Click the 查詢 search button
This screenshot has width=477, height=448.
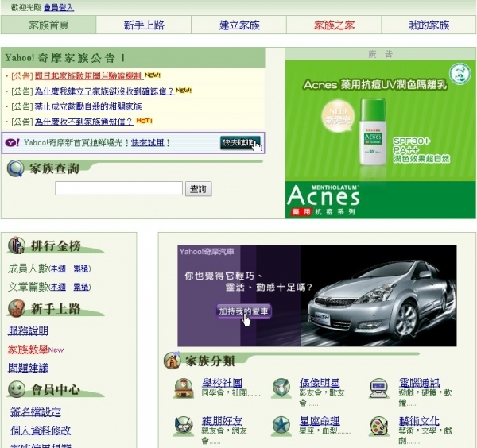[x=198, y=189]
